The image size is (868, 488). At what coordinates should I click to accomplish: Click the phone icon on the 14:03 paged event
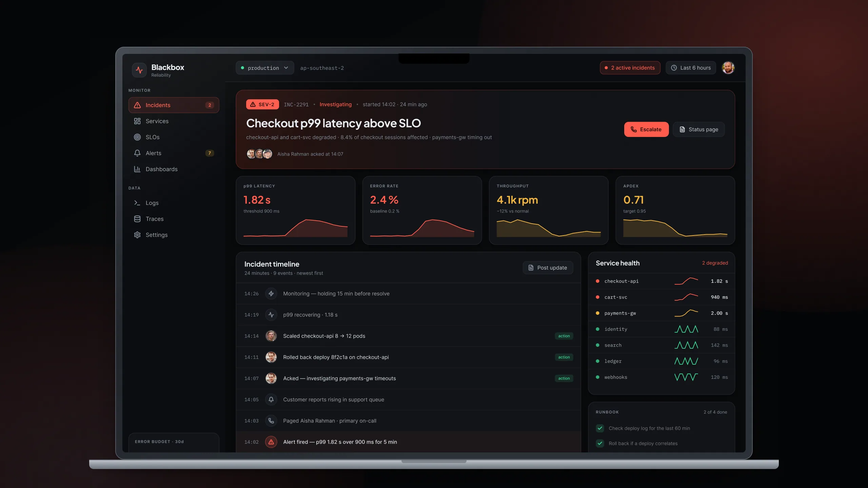(271, 421)
